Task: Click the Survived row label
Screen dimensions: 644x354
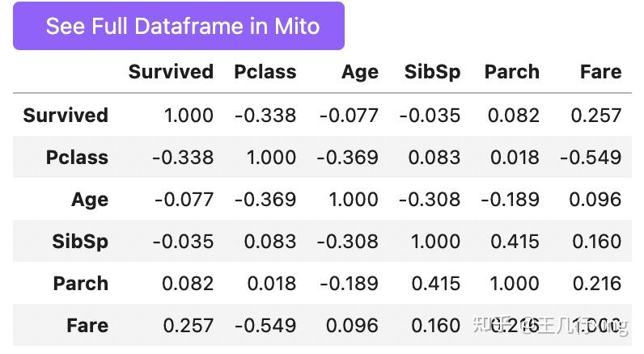Action: click(x=66, y=116)
